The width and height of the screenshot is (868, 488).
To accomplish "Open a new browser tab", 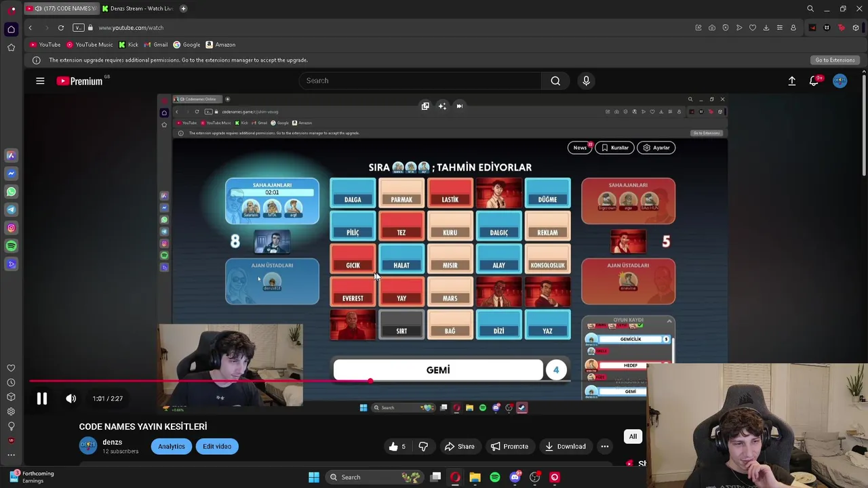I will click(x=184, y=9).
